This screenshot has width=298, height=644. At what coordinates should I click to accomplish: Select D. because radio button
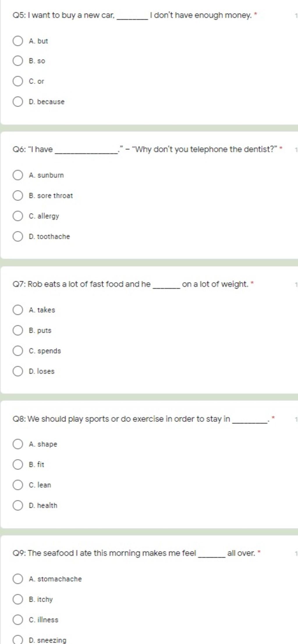coord(18,102)
